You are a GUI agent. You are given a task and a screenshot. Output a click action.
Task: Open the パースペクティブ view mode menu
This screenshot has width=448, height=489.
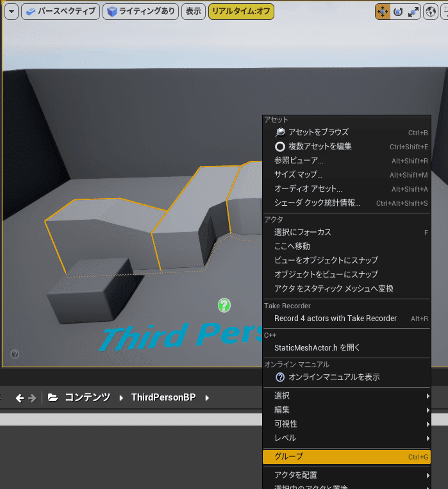[x=60, y=12]
